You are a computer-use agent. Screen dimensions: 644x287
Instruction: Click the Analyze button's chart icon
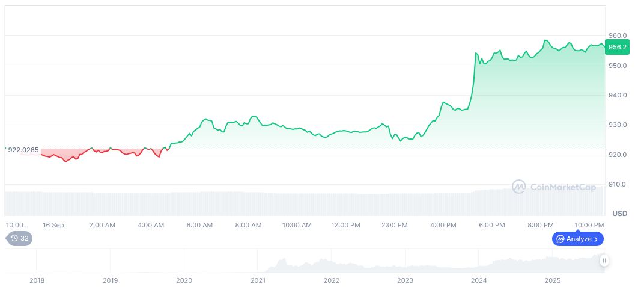(560, 239)
